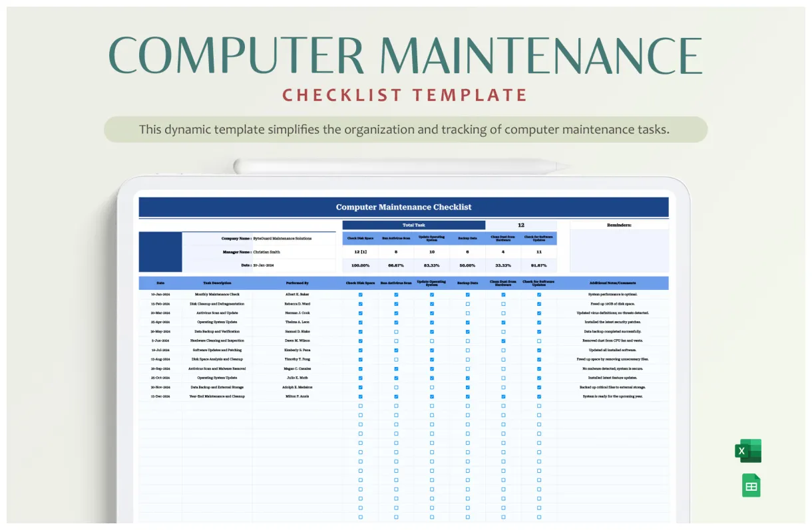Select the total count cell showing 12
Screen dimensions: 812x530
[522, 224]
